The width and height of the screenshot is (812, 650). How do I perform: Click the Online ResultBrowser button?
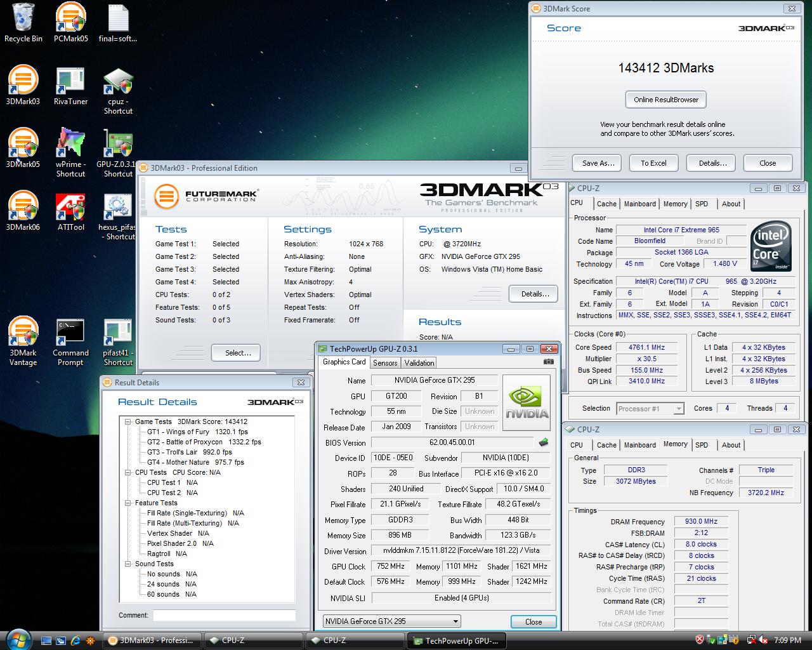tap(666, 100)
